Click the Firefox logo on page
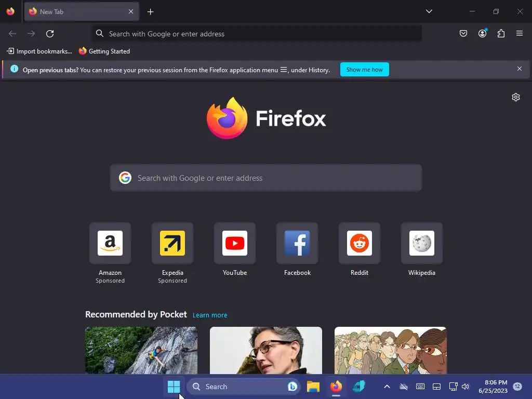 coord(266,118)
